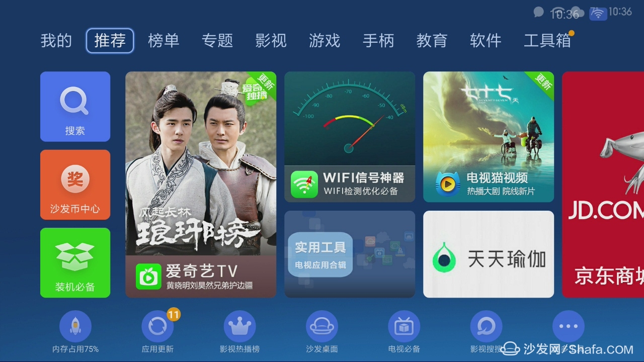Screen dimensions: 644x362
Task: Open 沙发币中心 reward center tile
Action: 75,185
